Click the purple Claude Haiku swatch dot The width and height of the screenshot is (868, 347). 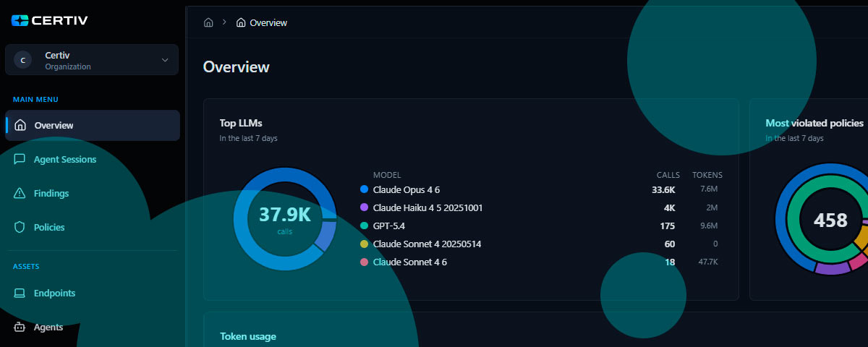tap(364, 207)
